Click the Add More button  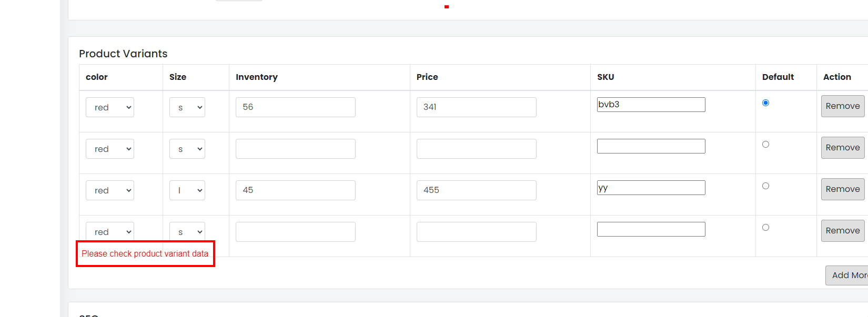pos(848,275)
